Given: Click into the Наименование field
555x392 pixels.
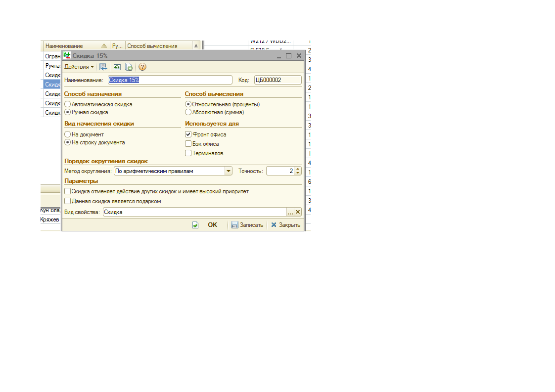Looking at the screenshot, I should [x=170, y=80].
